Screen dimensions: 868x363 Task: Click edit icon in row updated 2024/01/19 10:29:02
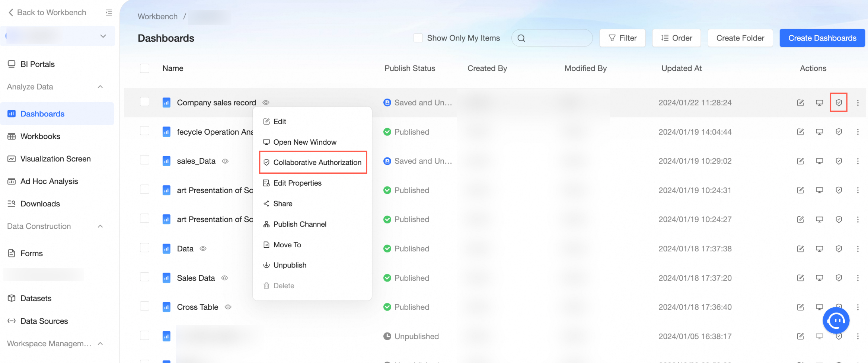click(x=800, y=161)
